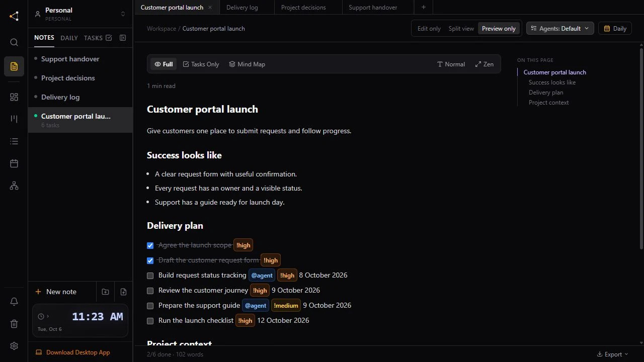
Task: Open the DAILY sidebar tab
Action: 69,38
